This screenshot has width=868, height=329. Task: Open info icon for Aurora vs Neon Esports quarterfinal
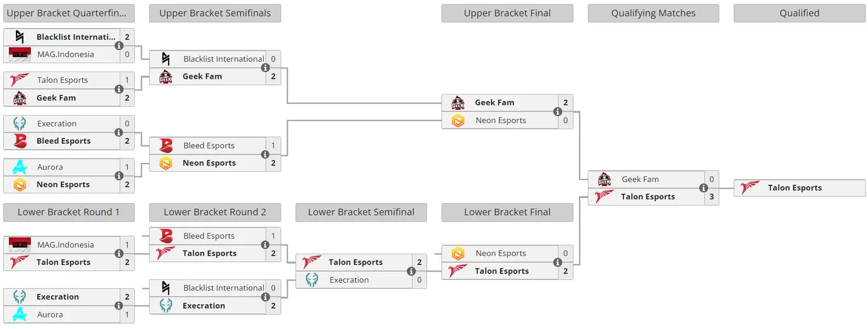coord(119,176)
